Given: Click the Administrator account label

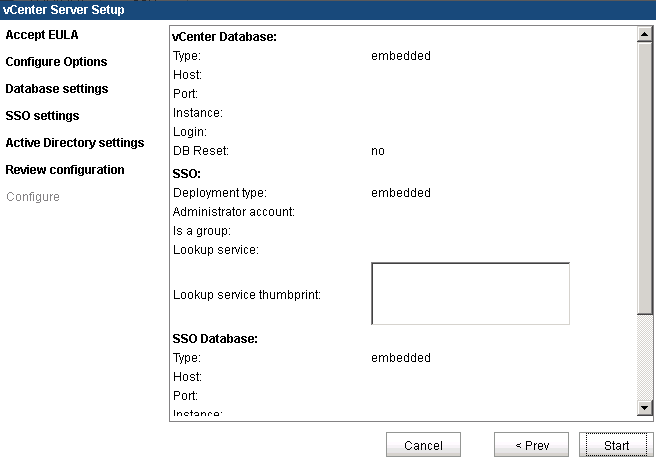Looking at the screenshot, I should (x=234, y=212).
